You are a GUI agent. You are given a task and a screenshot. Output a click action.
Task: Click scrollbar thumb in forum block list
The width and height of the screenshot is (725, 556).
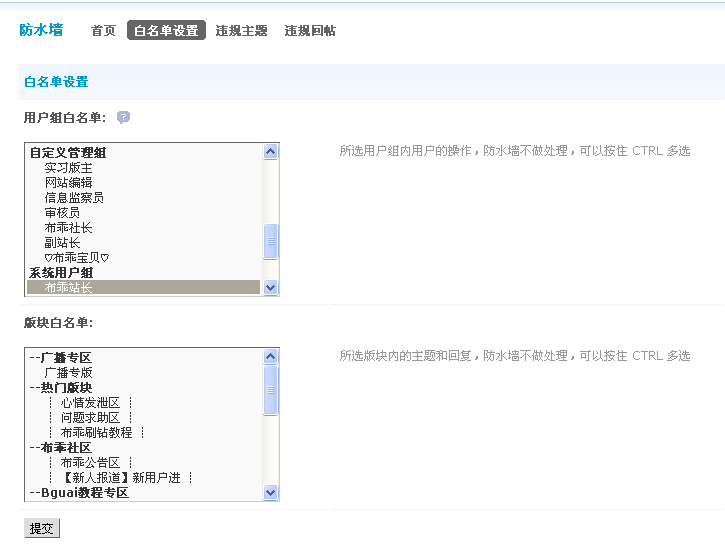coord(270,390)
